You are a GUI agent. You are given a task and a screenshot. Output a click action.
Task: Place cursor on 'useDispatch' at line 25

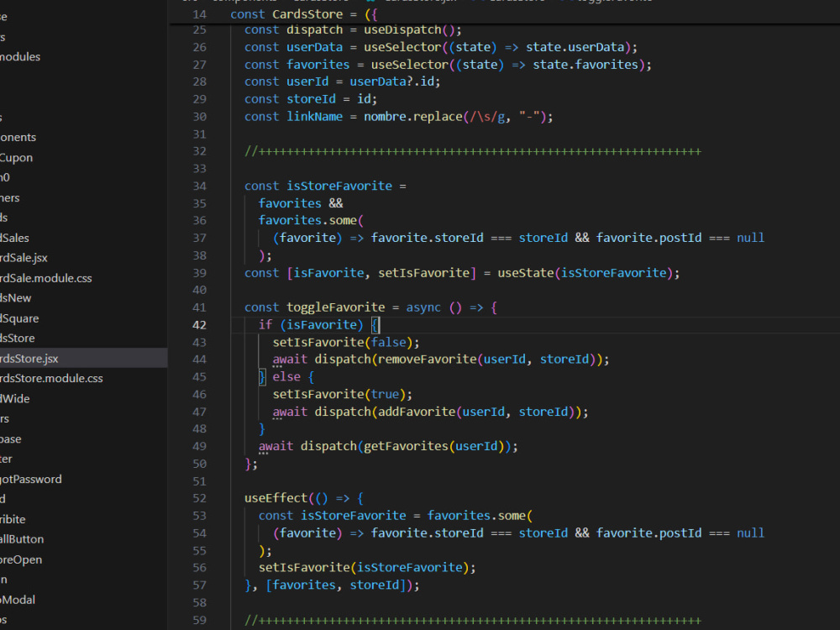click(x=402, y=29)
